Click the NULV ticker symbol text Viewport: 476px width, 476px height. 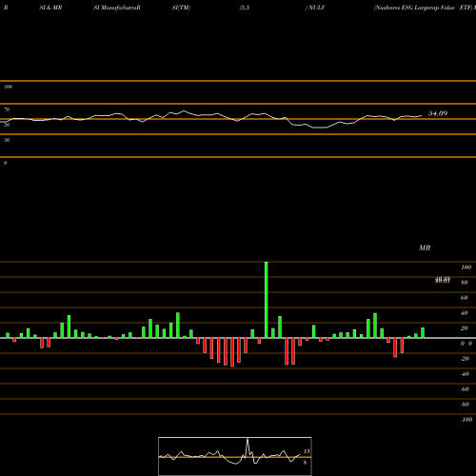click(317, 8)
